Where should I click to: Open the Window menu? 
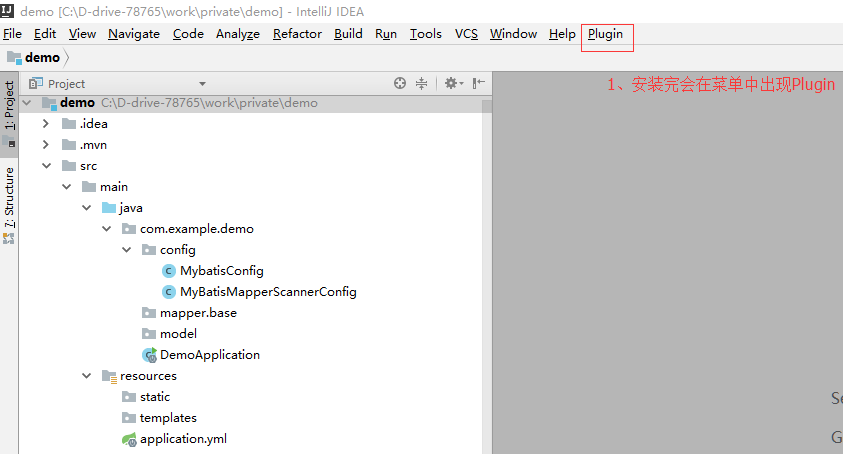(513, 34)
